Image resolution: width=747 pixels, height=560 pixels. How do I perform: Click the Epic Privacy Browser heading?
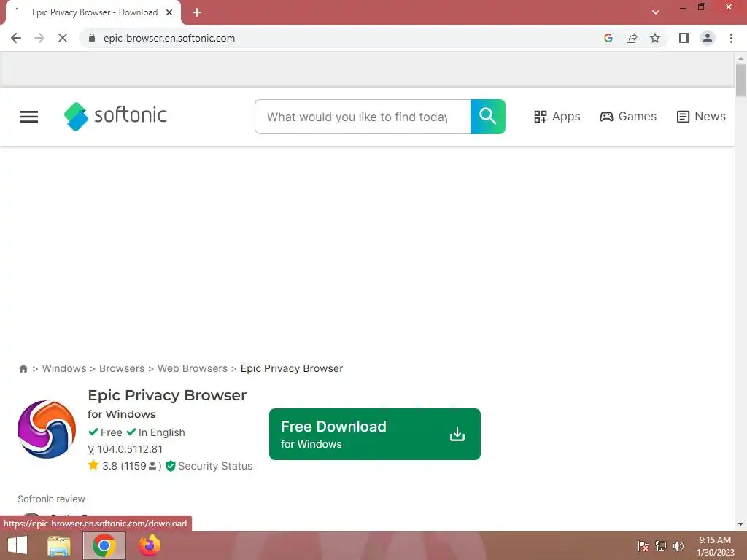click(167, 395)
